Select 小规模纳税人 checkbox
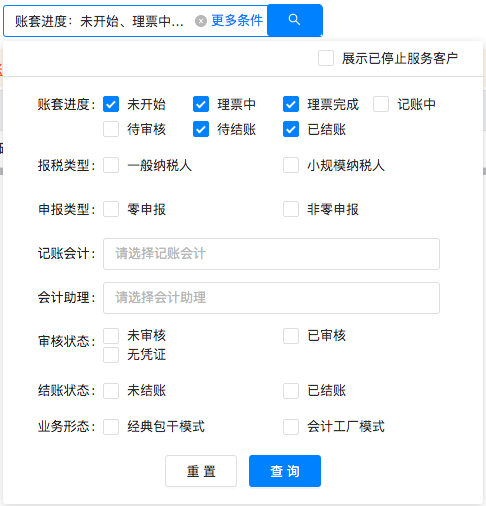 [x=291, y=165]
